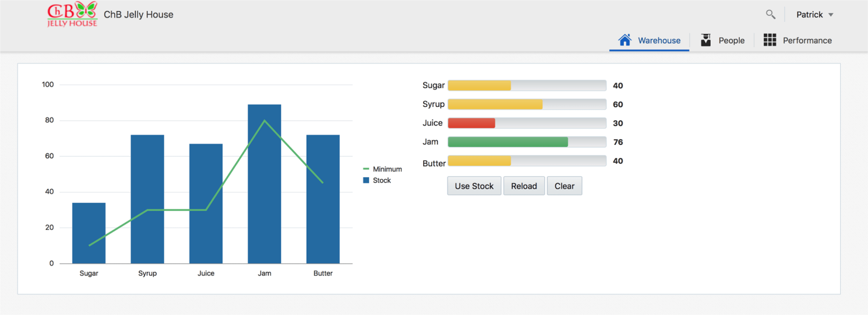Click the ChB Jelly House title text
The width and height of the screenshot is (868, 315).
point(139,15)
